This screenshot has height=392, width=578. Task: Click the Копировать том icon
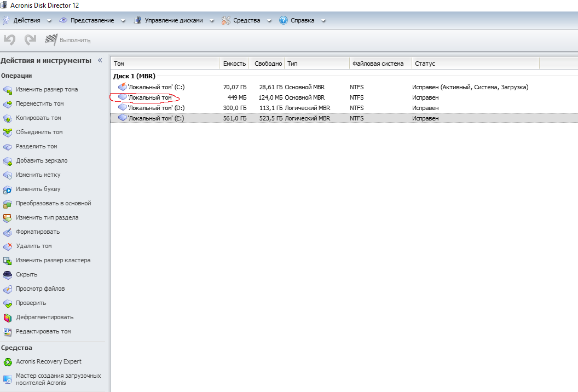click(7, 118)
